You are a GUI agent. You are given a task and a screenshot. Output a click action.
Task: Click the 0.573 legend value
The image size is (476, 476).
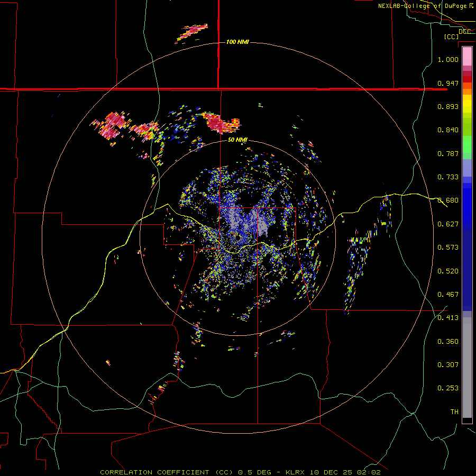pos(448,248)
